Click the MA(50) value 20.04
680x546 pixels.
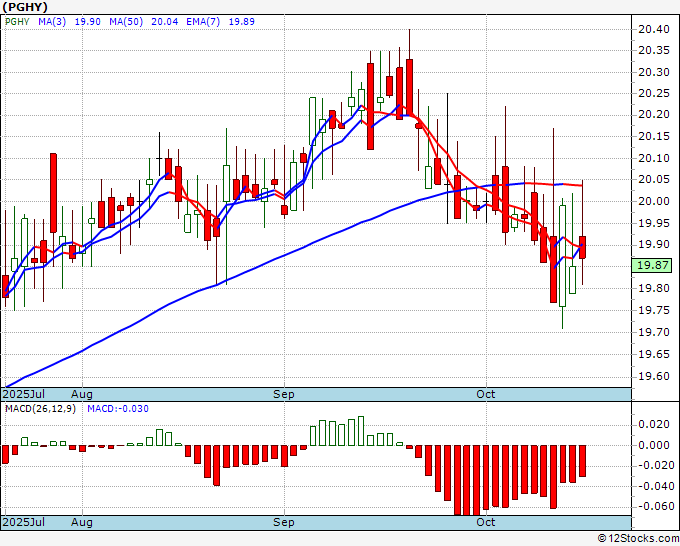(x=164, y=22)
